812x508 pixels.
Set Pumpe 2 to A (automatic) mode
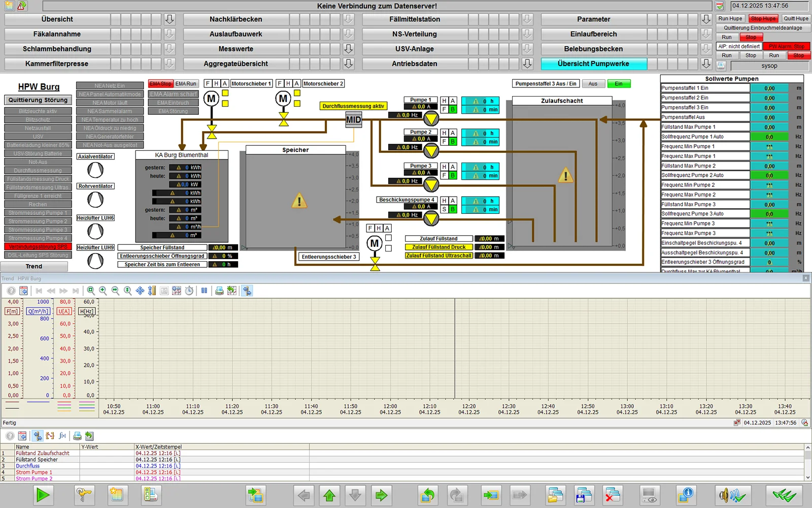453,133
